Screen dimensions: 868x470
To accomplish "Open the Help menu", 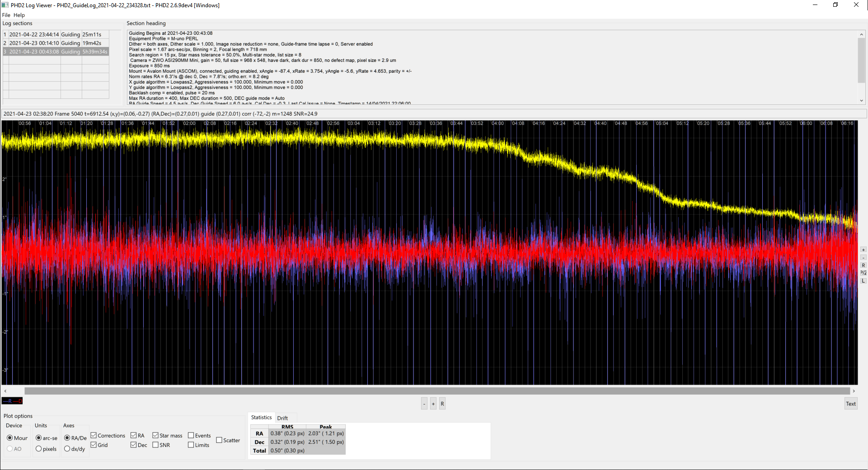I will (19, 15).
